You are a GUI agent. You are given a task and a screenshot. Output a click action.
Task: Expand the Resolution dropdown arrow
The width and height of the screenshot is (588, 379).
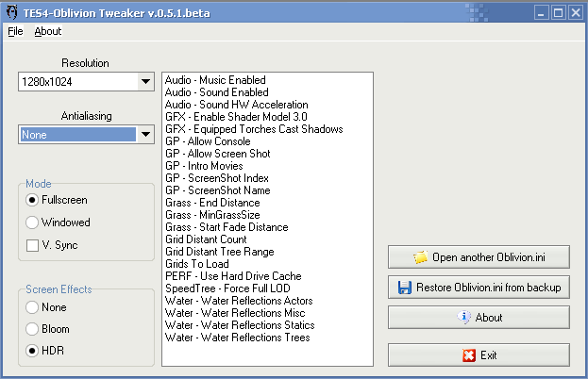pos(145,81)
